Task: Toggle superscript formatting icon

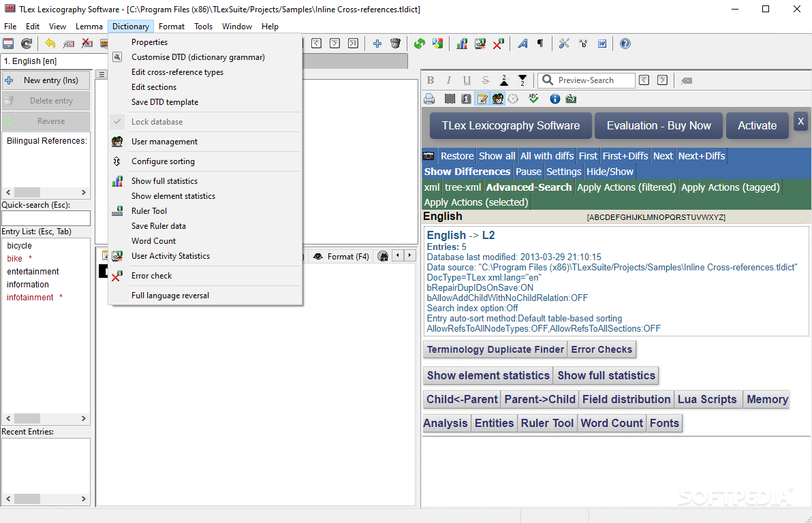Action: (504, 80)
